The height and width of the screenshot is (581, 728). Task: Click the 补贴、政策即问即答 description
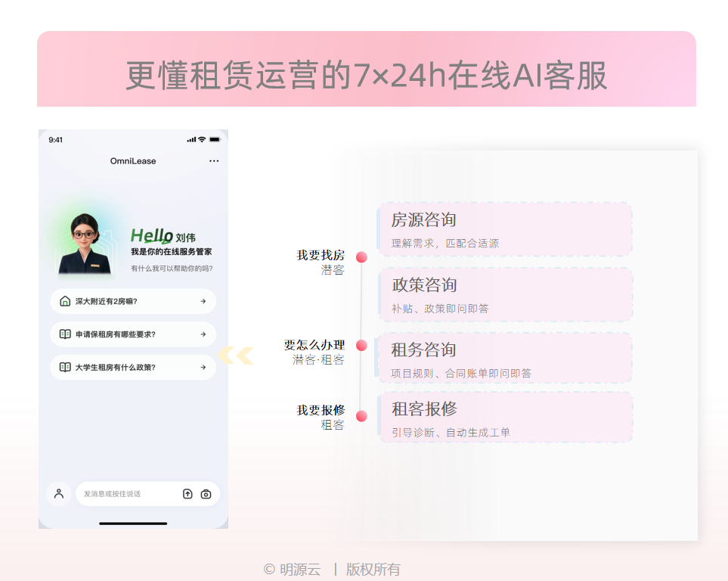coord(440,309)
